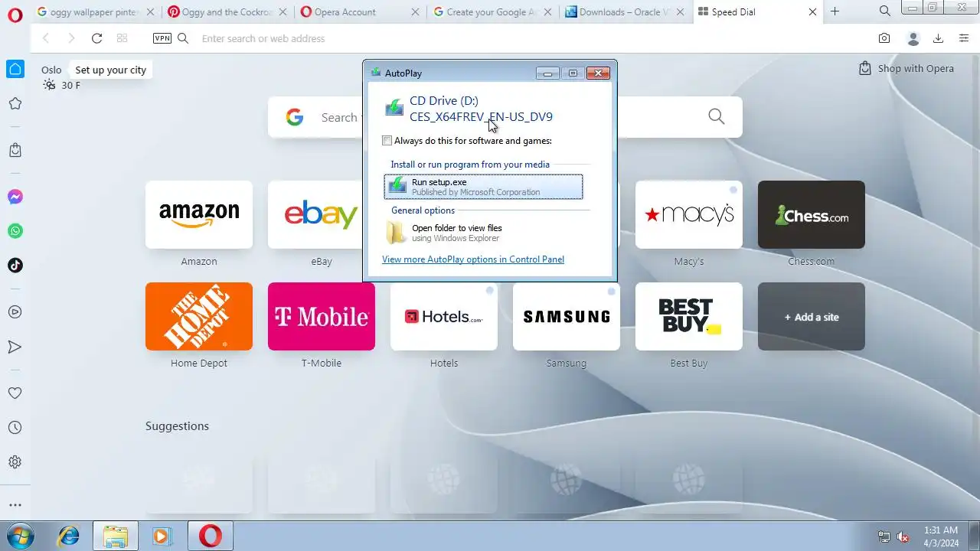Toggle the VPN badge
The width and height of the screenshot is (980, 551).
[162, 38]
